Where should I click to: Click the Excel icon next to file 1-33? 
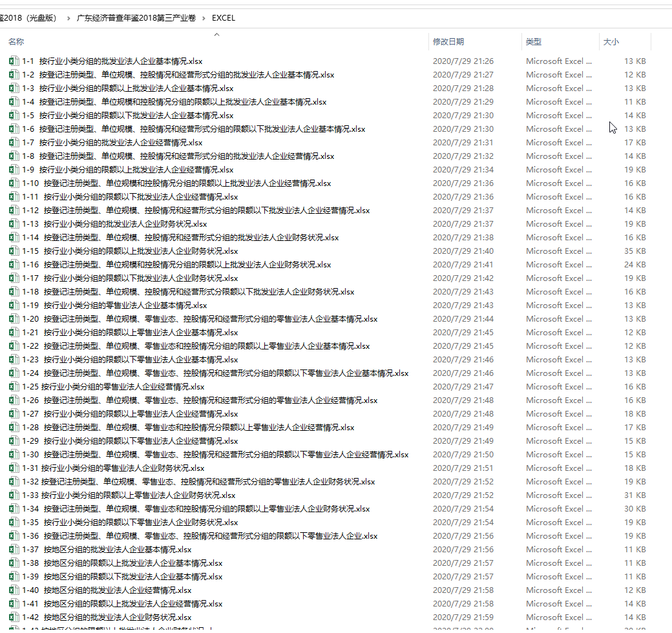(x=14, y=495)
